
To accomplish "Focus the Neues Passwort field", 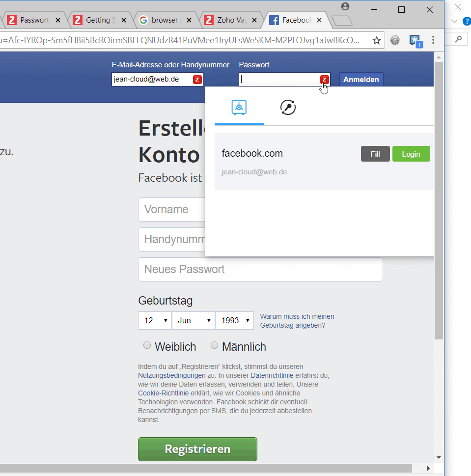I will point(260,269).
